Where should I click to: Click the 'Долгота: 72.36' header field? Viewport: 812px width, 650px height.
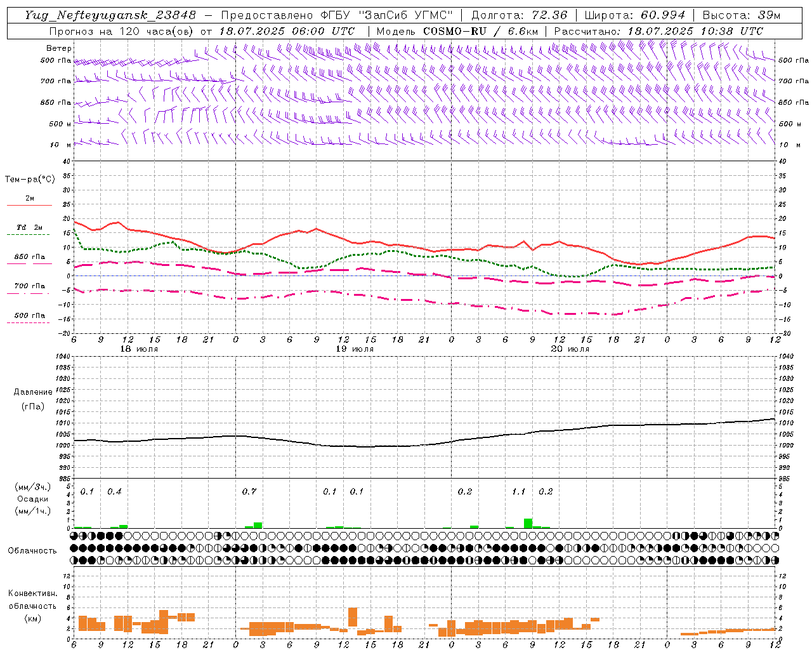[x=520, y=15]
